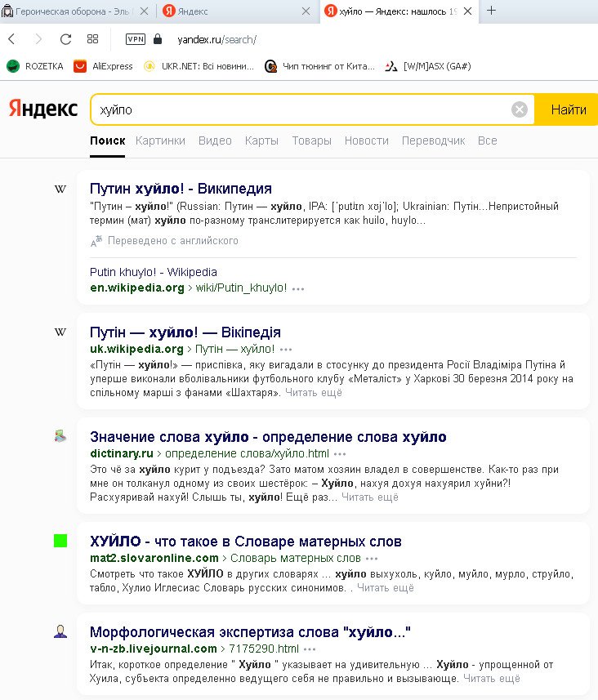
Task: Open three-dot menu beside dictinary.ru result
Action: (340, 453)
